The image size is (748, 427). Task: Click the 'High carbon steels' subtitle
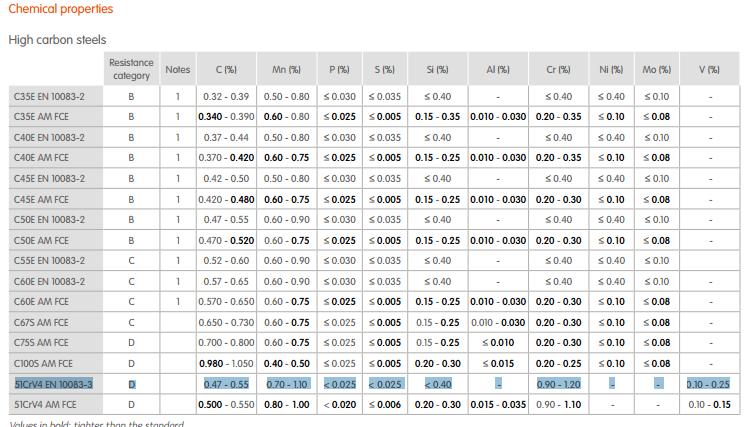click(57, 40)
